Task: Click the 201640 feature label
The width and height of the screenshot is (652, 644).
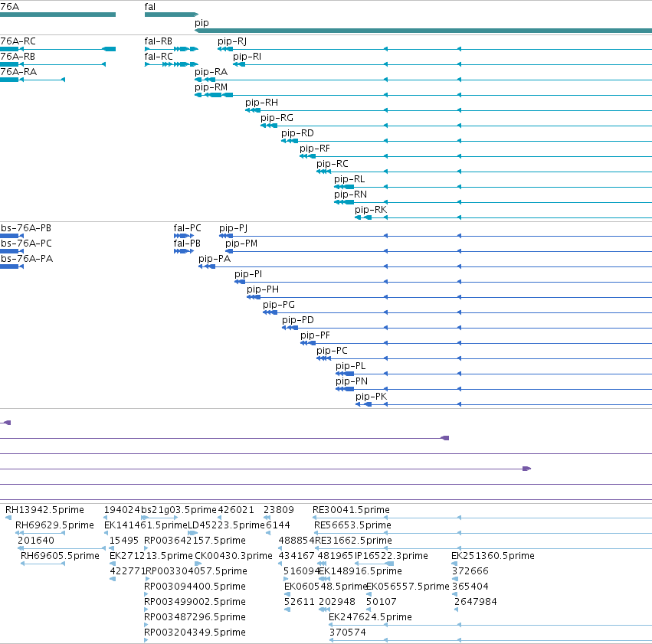Action: (x=36, y=541)
